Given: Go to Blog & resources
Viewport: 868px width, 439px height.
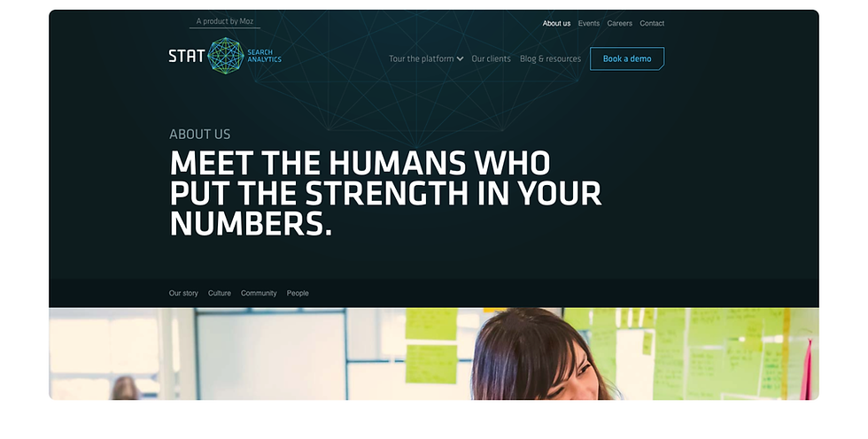Looking at the screenshot, I should point(550,58).
